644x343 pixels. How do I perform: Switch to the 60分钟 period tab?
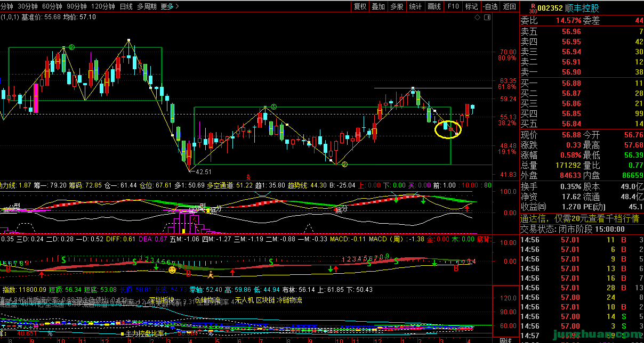pyautogui.click(x=52, y=6)
